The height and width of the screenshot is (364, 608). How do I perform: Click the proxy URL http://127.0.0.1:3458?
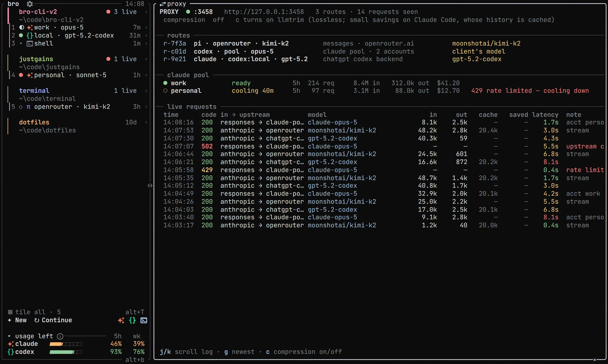[264, 12]
